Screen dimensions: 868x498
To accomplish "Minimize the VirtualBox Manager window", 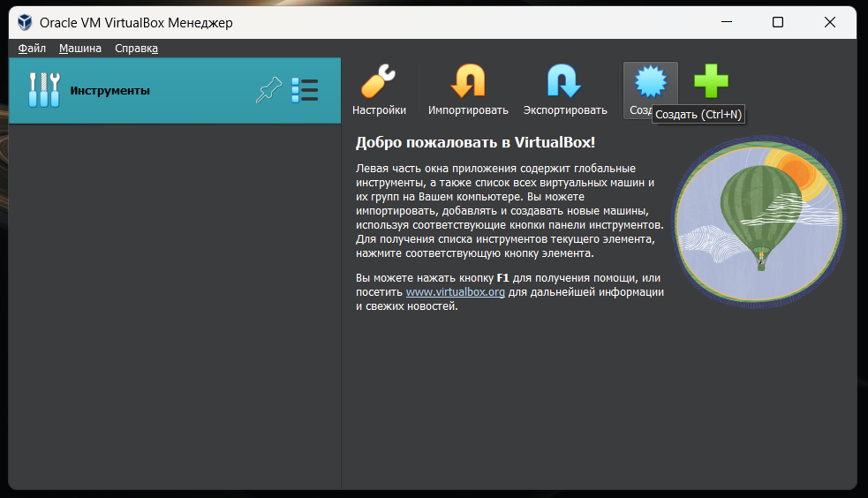I will click(727, 22).
